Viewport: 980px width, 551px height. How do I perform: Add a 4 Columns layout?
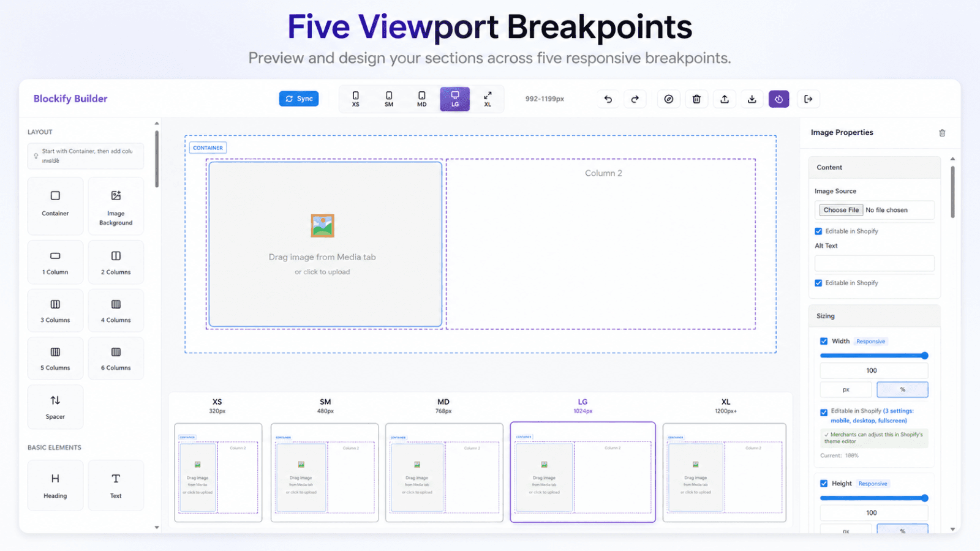click(116, 310)
